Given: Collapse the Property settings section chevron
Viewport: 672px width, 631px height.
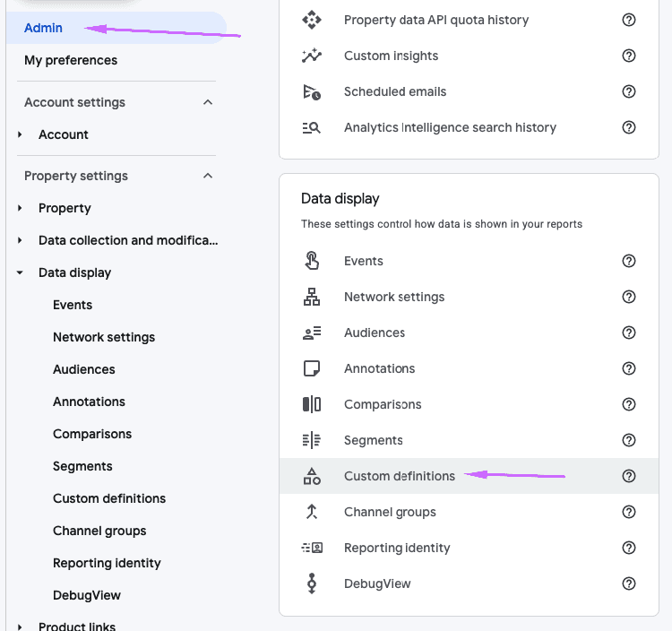Looking at the screenshot, I should [x=208, y=176].
